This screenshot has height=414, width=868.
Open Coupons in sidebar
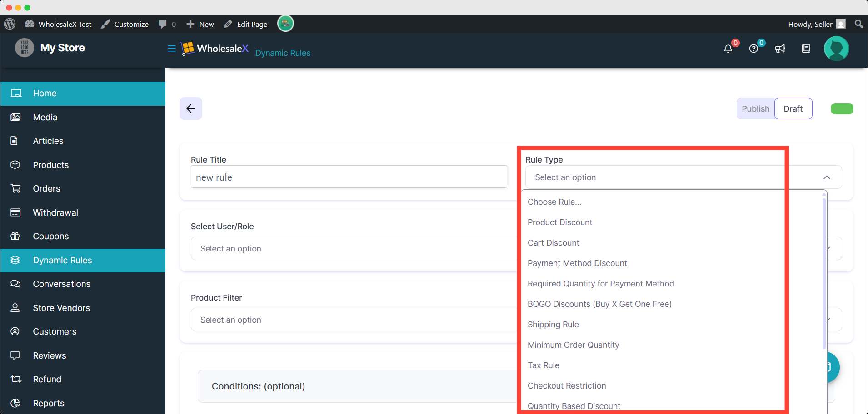coord(83,237)
